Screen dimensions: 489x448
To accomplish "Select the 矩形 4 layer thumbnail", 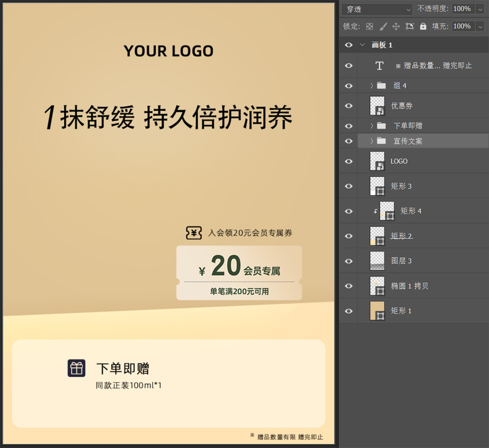I will point(387,211).
